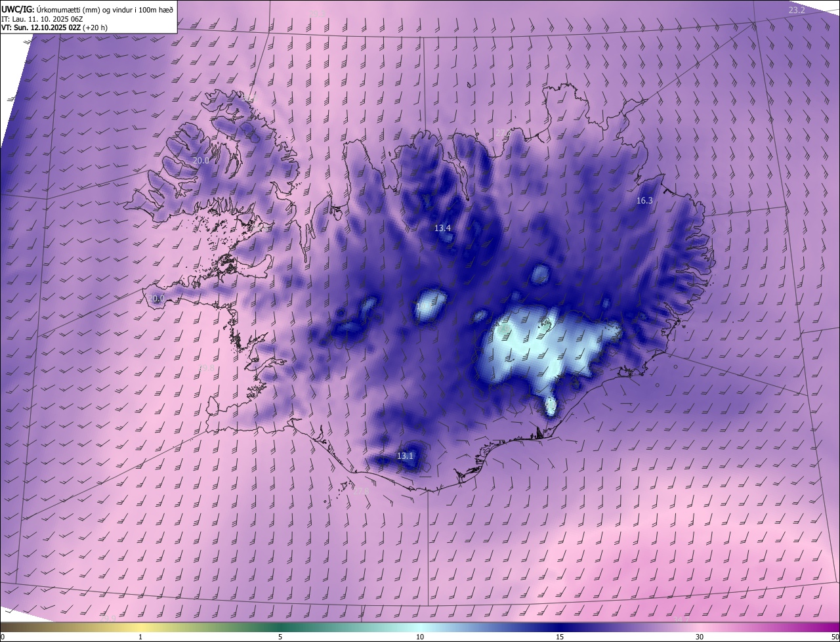The width and height of the screenshot is (840, 642).
Task: Click the dark green section of the color bar
Action: point(280,627)
